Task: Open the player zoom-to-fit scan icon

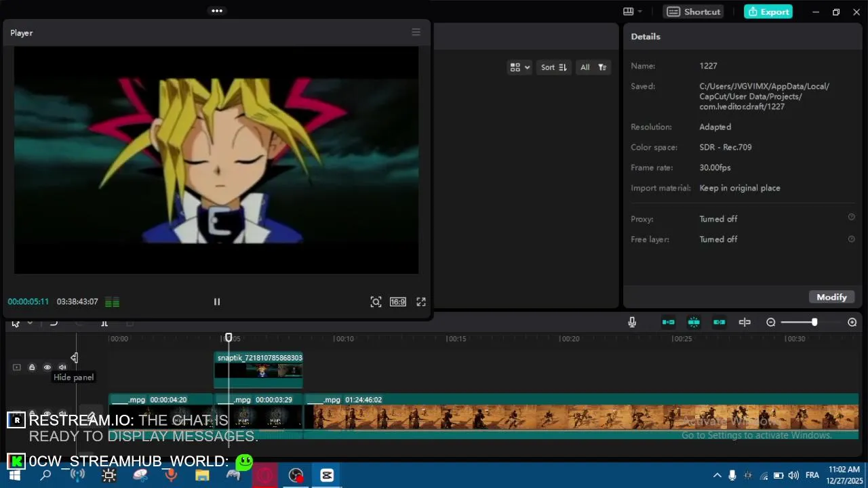Action: [376, 302]
